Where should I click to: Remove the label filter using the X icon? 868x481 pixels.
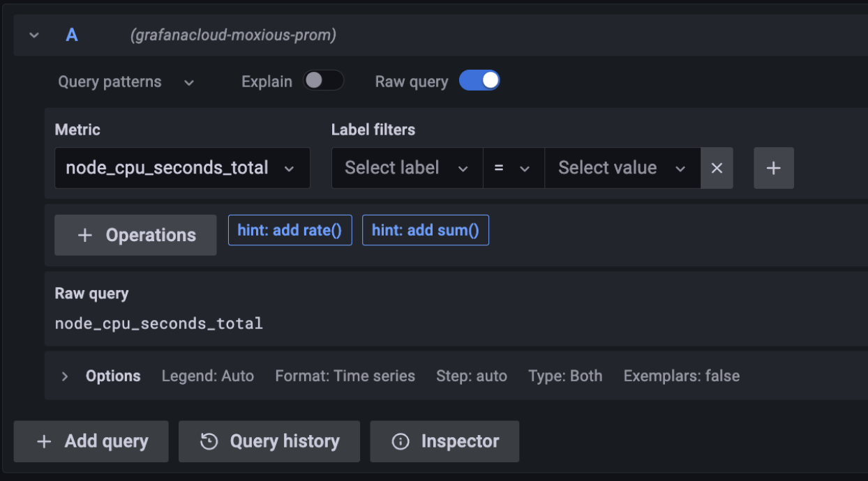pyautogui.click(x=717, y=168)
